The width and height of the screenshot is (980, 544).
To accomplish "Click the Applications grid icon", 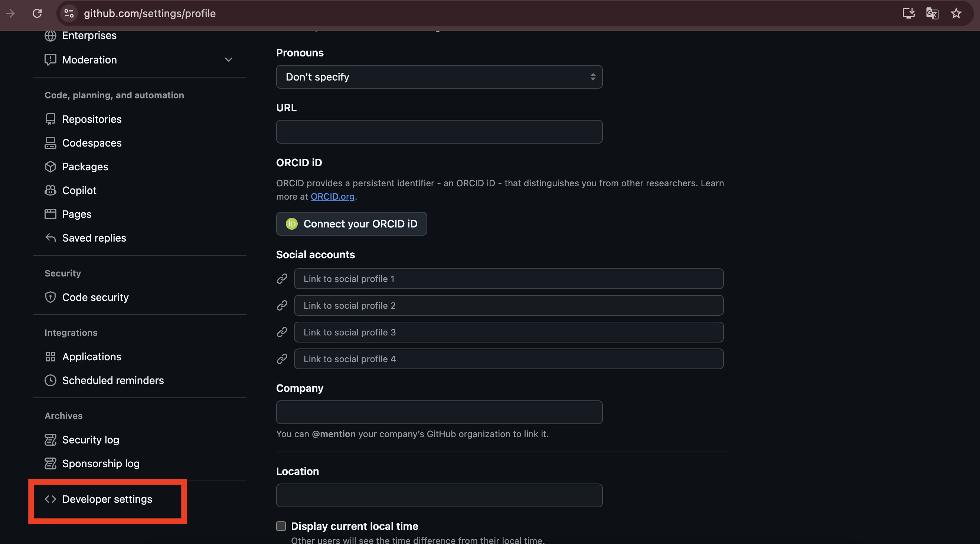I will coord(50,357).
